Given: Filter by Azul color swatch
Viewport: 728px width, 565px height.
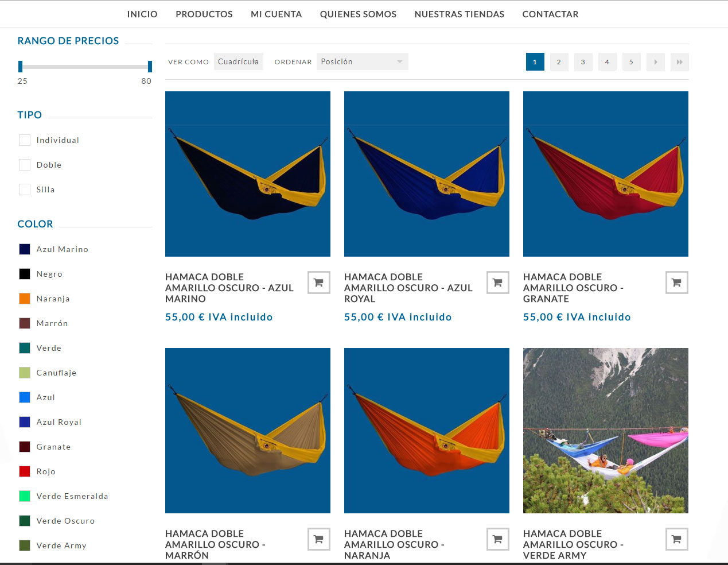Looking at the screenshot, I should (x=25, y=397).
